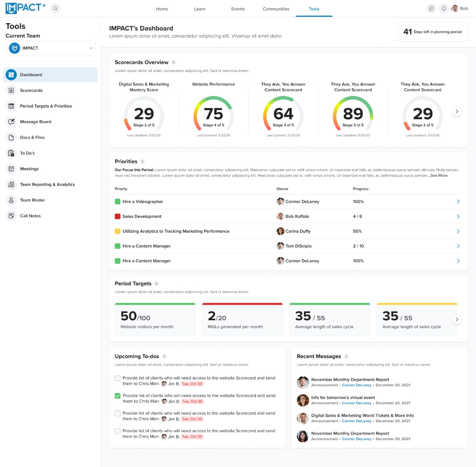Click Digital Sales & Marketing Mastery Score gauge
Image resolution: width=476 pixels, height=467 pixels.
coord(144,114)
